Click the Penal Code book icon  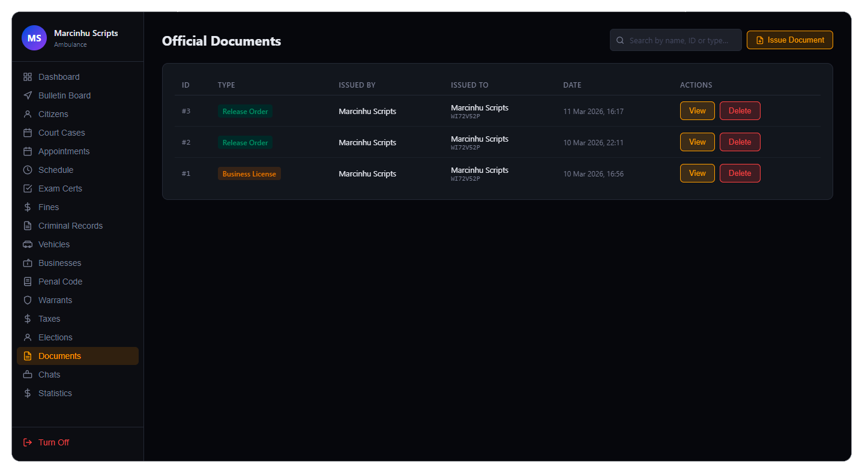[28, 282]
